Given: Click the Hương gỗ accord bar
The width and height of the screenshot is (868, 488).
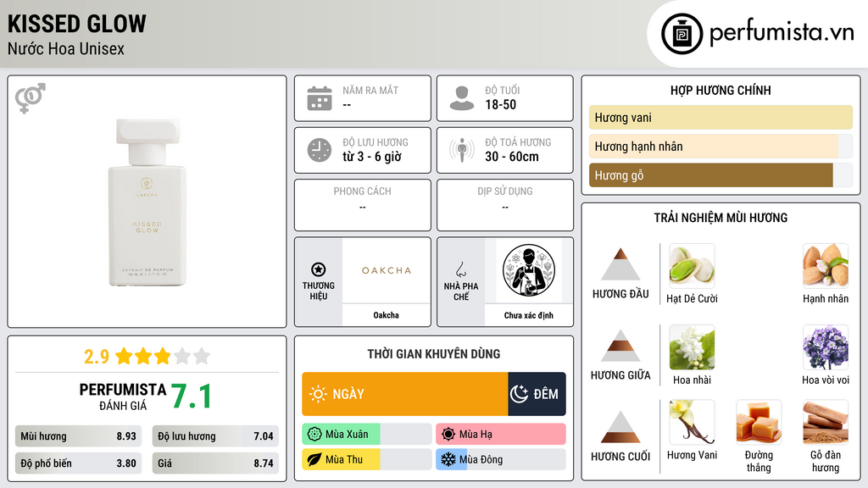Looking at the screenshot, I should pyautogui.click(x=721, y=175).
